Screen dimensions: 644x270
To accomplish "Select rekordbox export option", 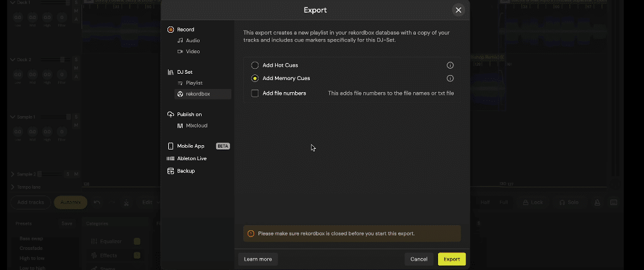I will pos(197,94).
